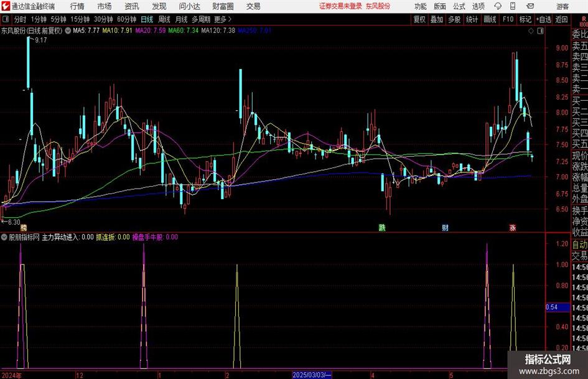Switch to 分时 chart
This screenshot has height=379, width=588.
[x=20, y=19]
